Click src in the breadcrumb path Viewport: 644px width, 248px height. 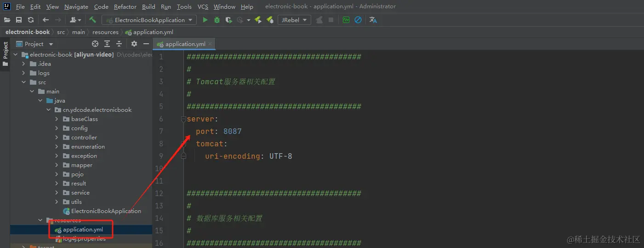coord(61,32)
